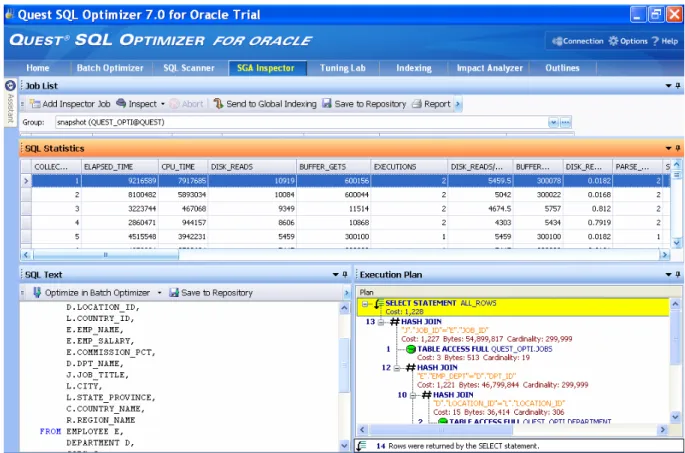Select statistics row with elapsed time 8100482

click(348, 195)
